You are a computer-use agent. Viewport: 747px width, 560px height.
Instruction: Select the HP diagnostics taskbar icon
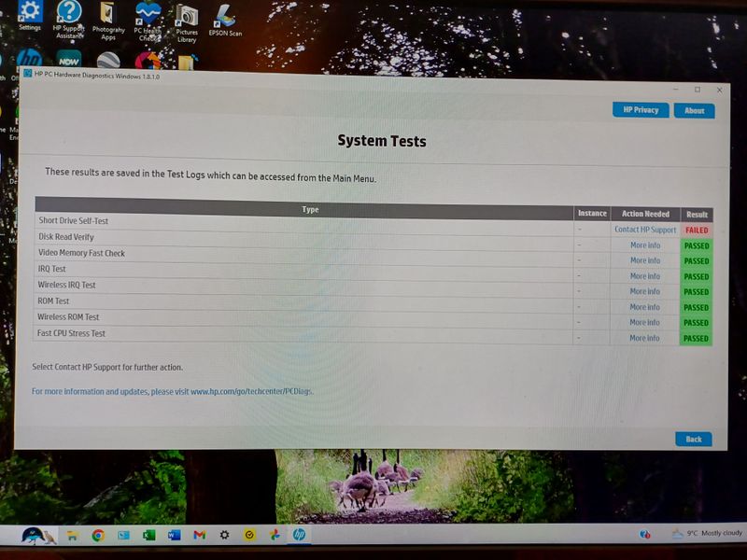(299, 535)
